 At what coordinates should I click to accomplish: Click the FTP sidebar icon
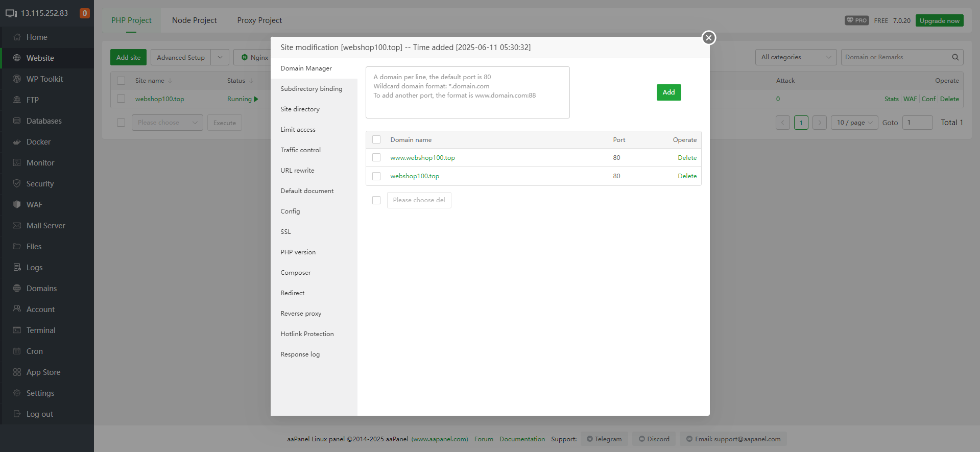point(17,100)
